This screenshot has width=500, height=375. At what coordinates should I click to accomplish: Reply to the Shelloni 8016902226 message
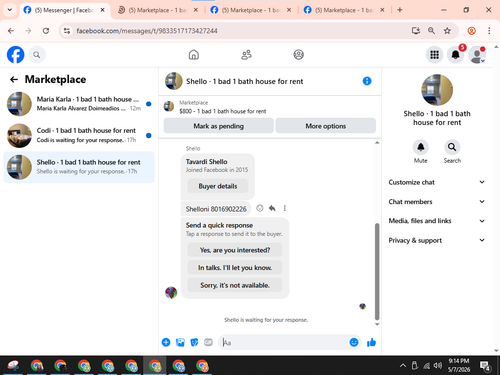point(272,208)
